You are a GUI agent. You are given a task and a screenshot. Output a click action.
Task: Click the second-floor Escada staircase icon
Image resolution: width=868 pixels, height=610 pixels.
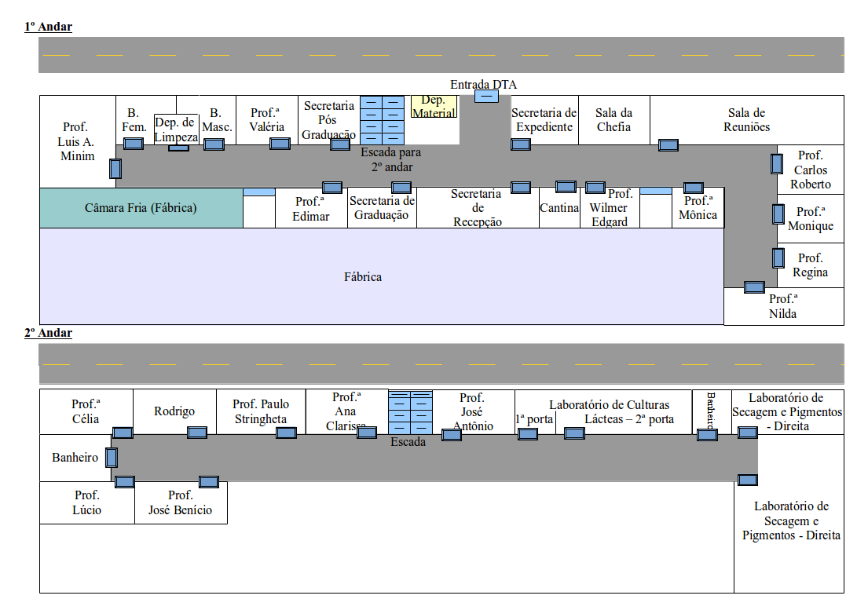pyautogui.click(x=410, y=413)
